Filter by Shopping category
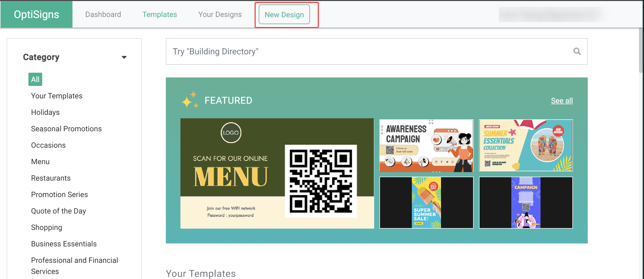The height and width of the screenshot is (279, 644). coord(47,227)
